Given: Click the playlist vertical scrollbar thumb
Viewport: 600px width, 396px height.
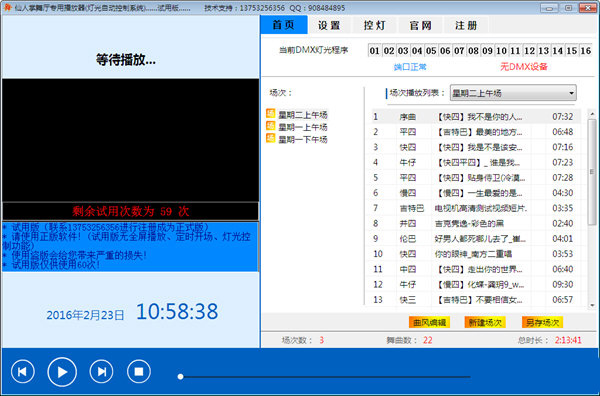Looking at the screenshot, I should [x=592, y=171].
